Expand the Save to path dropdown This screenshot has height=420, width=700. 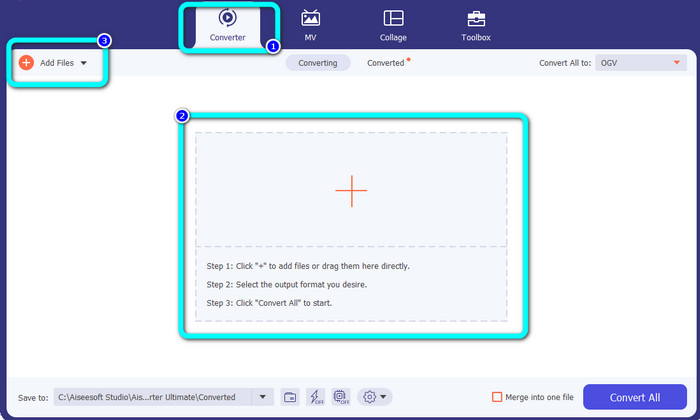click(263, 397)
